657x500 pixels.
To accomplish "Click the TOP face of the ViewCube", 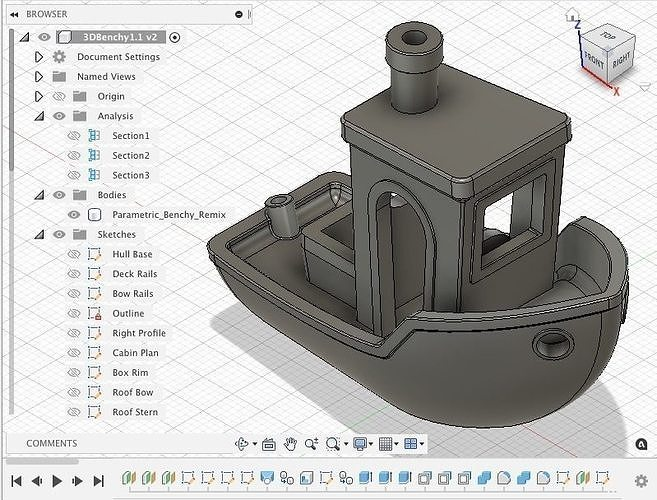I will [x=608, y=37].
